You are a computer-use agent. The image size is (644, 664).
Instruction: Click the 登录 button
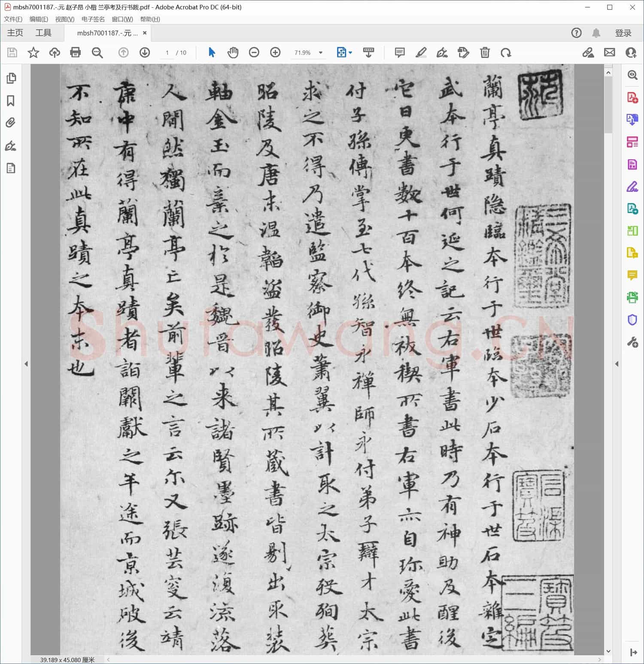[623, 33]
